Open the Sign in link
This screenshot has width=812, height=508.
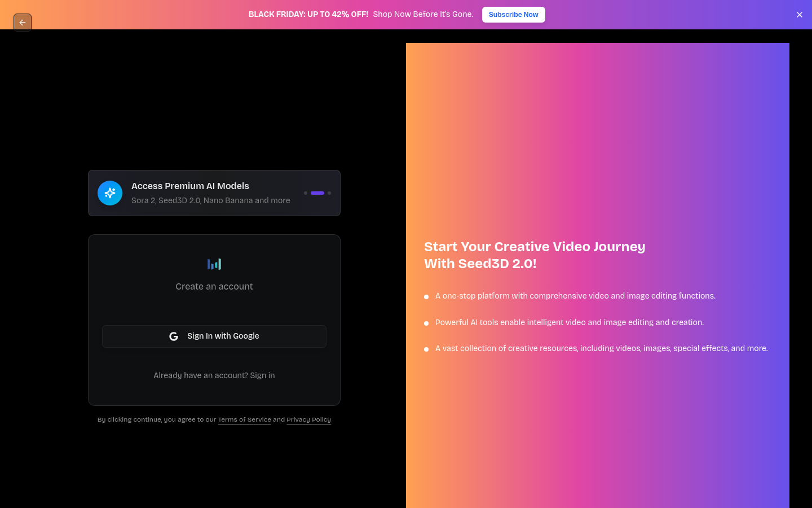(262, 375)
